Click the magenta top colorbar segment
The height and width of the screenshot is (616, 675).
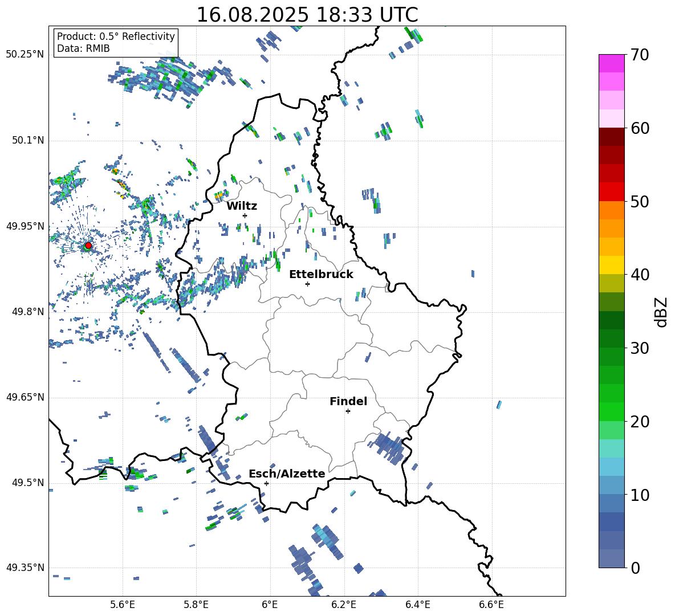point(612,63)
